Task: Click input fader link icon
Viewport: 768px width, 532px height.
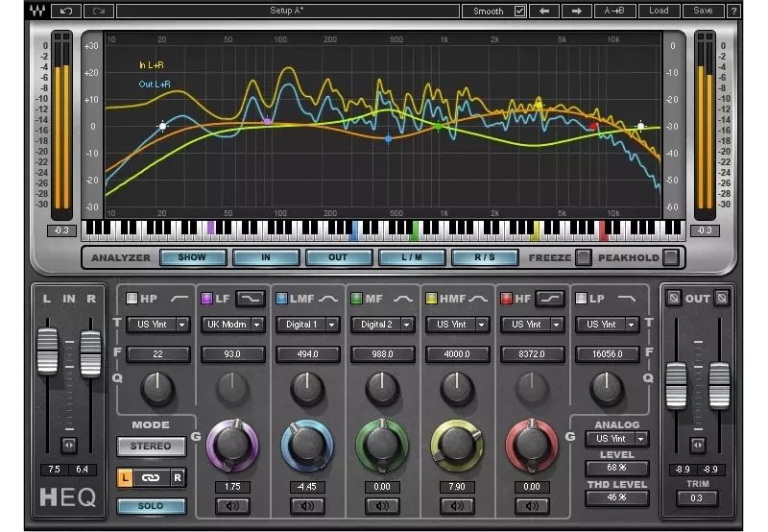Action: [68, 445]
